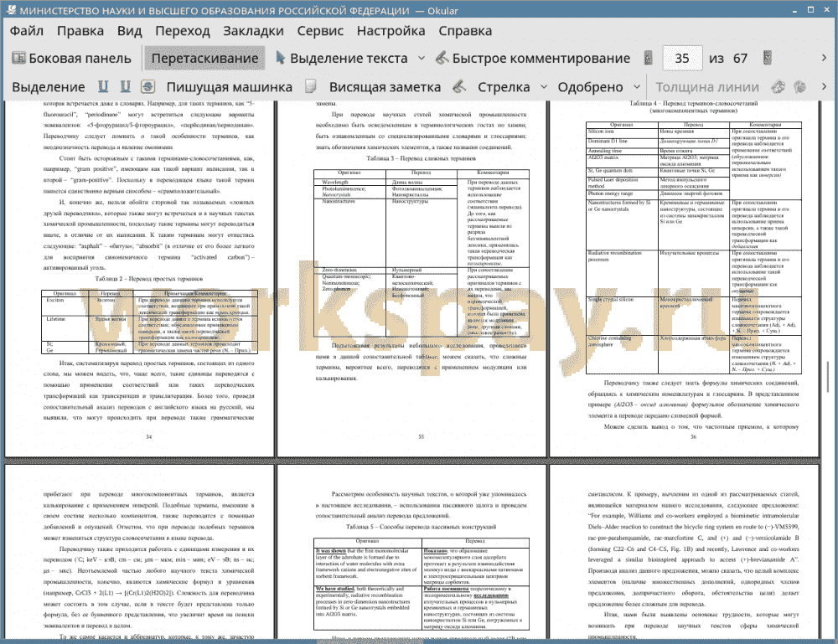
Task: Select the strikeout annotation icon
Action: (148, 87)
